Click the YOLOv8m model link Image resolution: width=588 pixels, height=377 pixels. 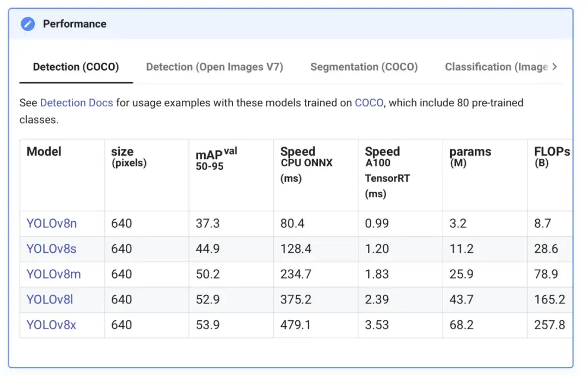coord(53,274)
